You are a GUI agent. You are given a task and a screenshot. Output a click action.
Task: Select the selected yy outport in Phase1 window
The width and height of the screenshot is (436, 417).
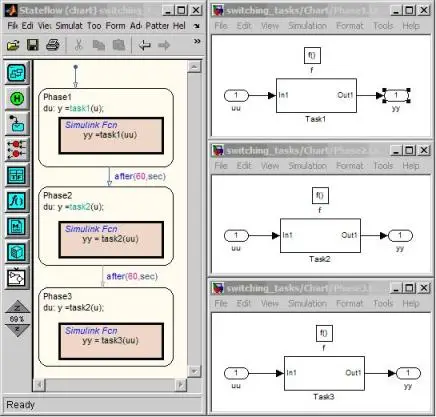coord(396,96)
